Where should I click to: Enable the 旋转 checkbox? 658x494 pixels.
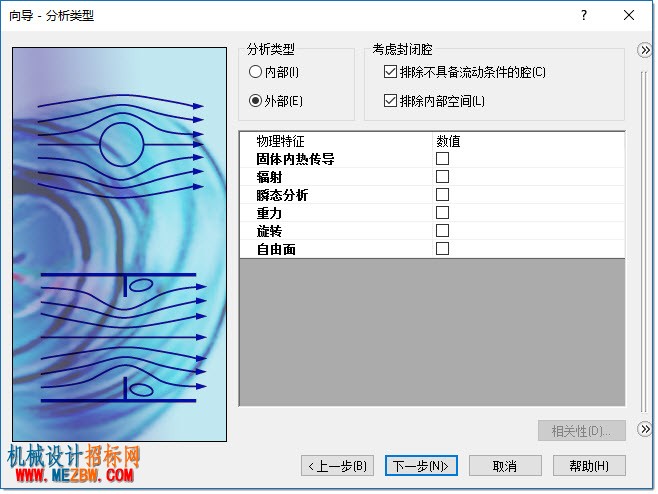tap(442, 231)
